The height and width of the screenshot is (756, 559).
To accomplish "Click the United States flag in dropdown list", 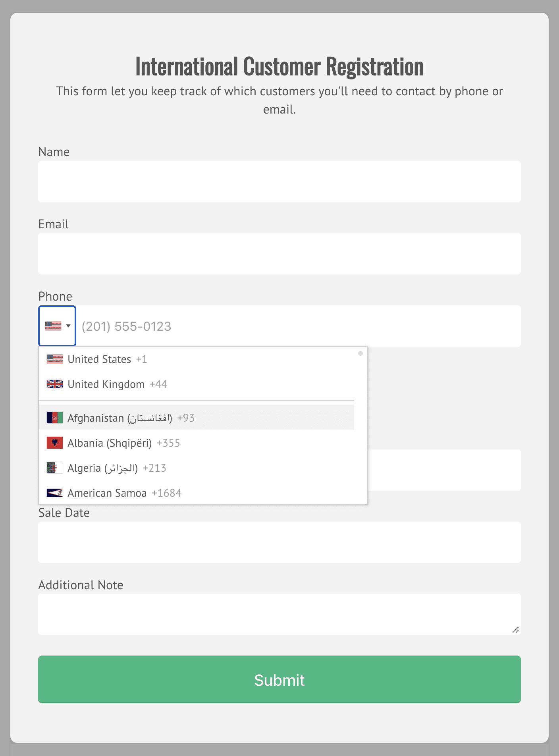I will point(55,359).
